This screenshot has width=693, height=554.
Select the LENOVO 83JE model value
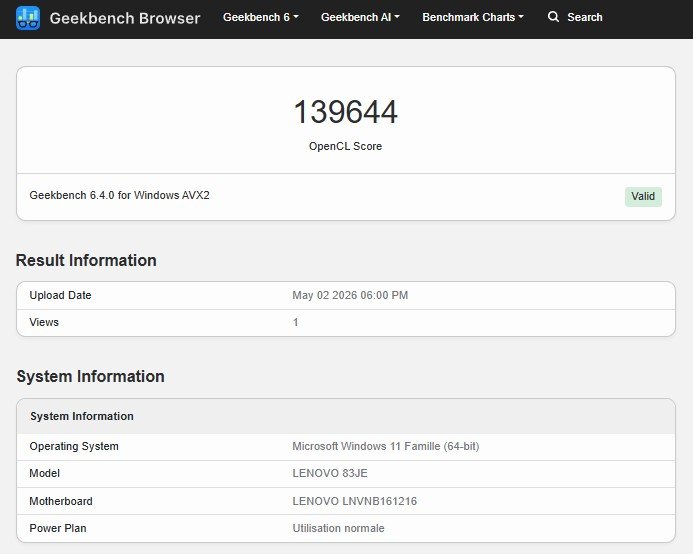click(330, 474)
